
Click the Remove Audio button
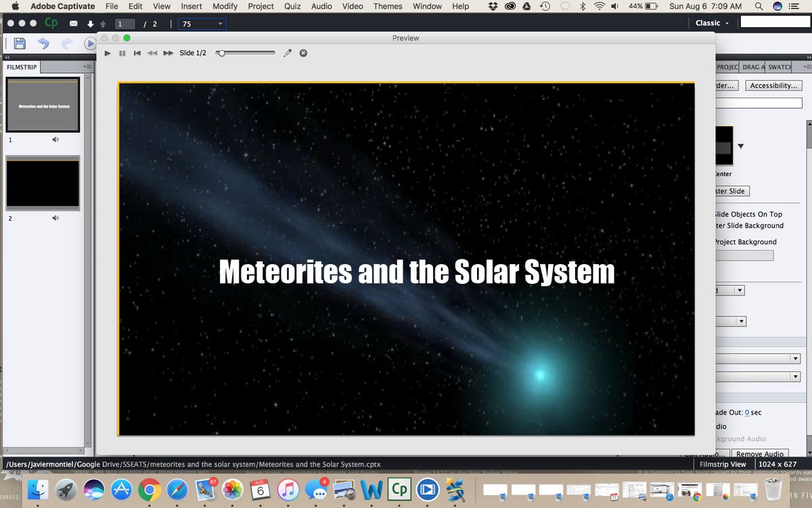click(x=760, y=454)
